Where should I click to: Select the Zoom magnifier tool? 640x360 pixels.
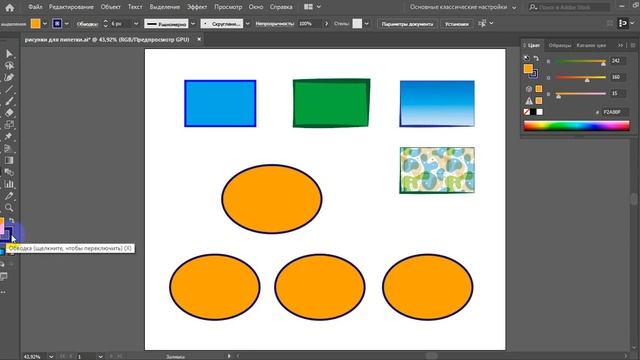tap(9, 207)
